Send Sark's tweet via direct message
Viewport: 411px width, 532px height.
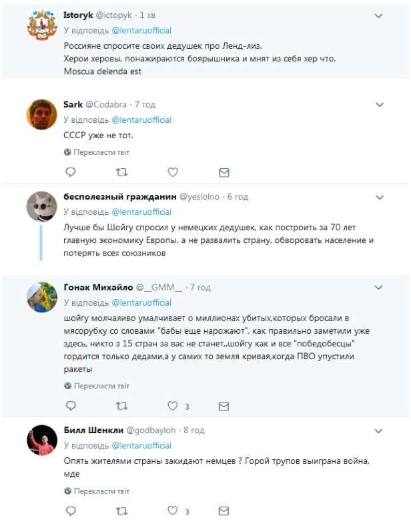tap(224, 172)
